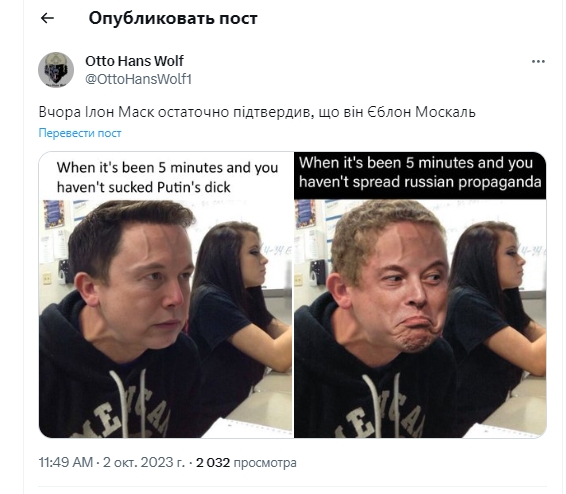Click the white caption of left meme

tap(167, 177)
